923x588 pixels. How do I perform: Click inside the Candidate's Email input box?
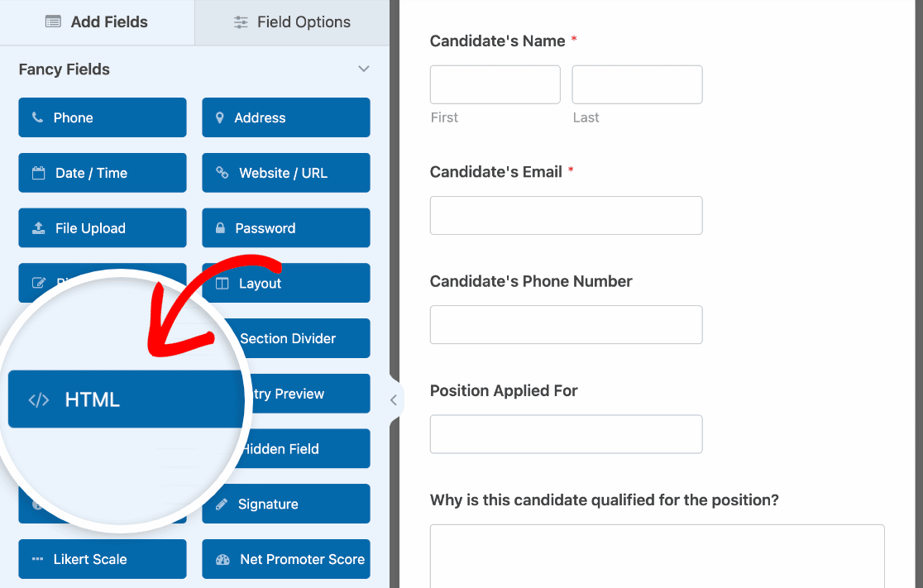[x=566, y=215]
